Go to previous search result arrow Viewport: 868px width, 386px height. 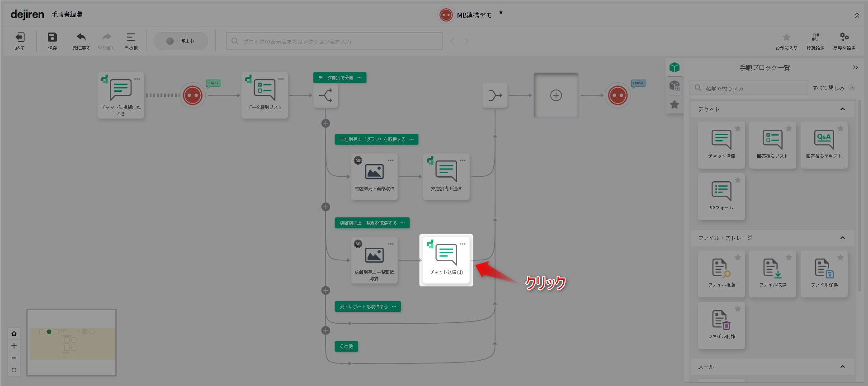(x=452, y=41)
